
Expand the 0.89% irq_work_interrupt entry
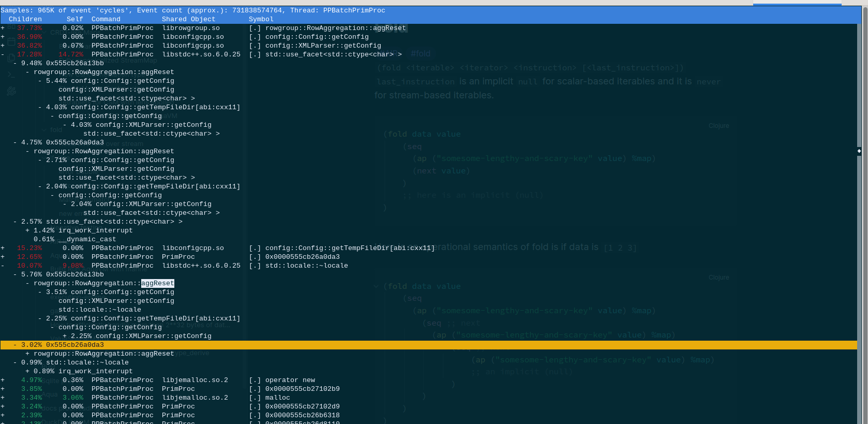tap(27, 371)
